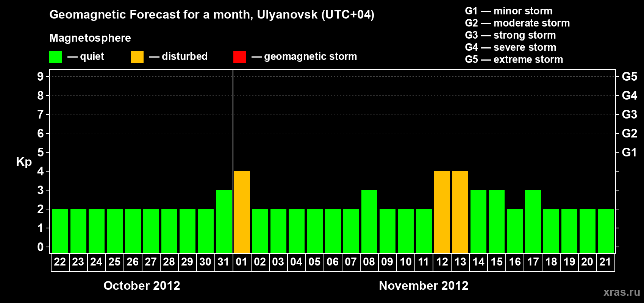Screen dimensions: 644x303
Task: Click the 'October 2012' month label
Action: click(x=142, y=286)
